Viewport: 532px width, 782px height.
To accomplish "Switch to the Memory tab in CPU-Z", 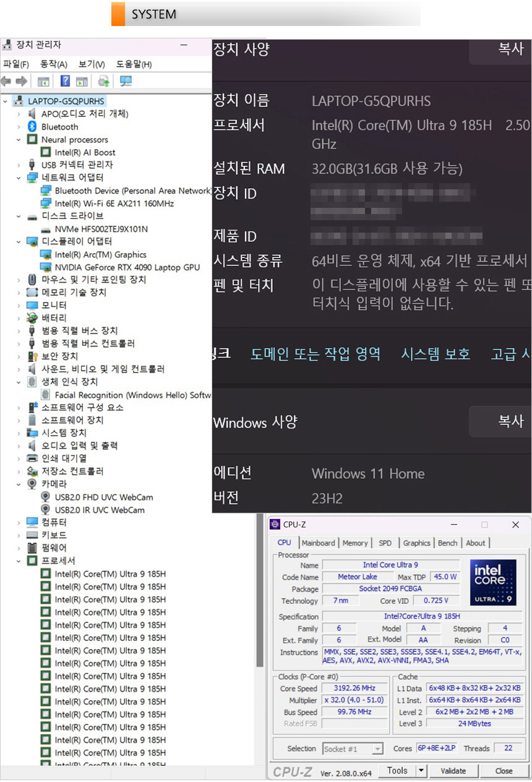I will pos(355,543).
